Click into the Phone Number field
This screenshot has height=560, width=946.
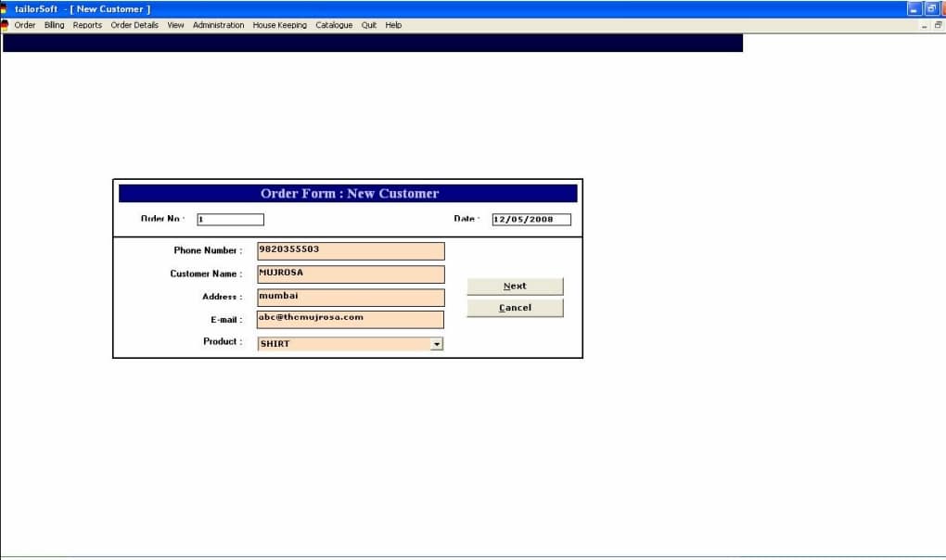[x=350, y=251]
